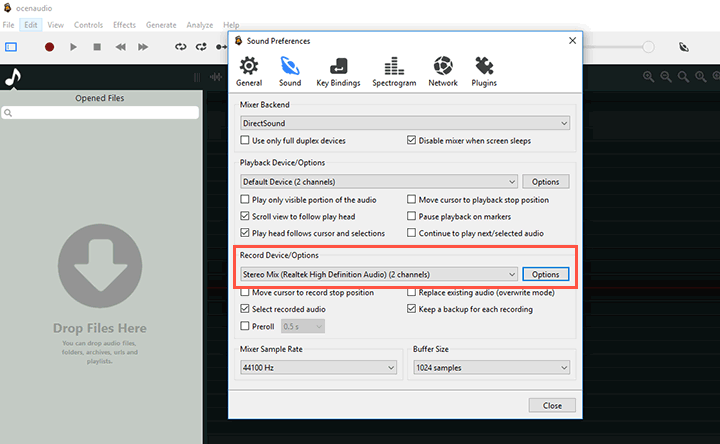This screenshot has height=444, width=720.
Task: Enable Move cursor to record stop position
Action: pos(245,292)
